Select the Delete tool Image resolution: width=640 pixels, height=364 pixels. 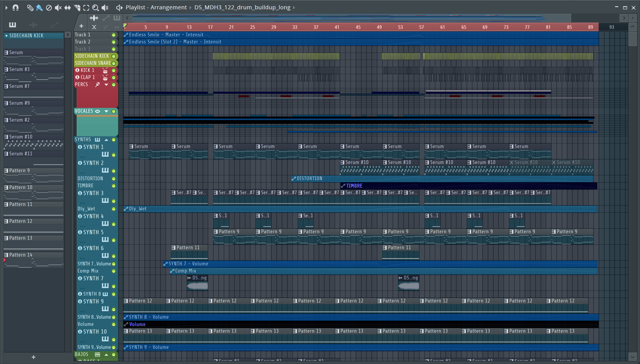[49, 8]
